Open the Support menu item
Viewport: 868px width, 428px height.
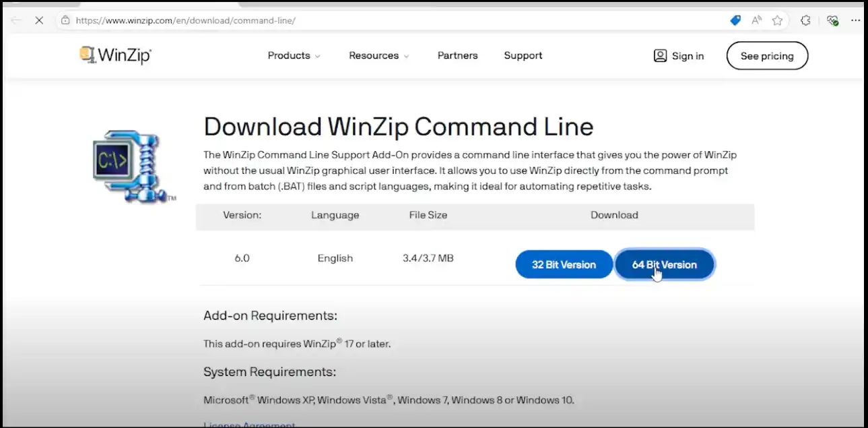point(523,55)
